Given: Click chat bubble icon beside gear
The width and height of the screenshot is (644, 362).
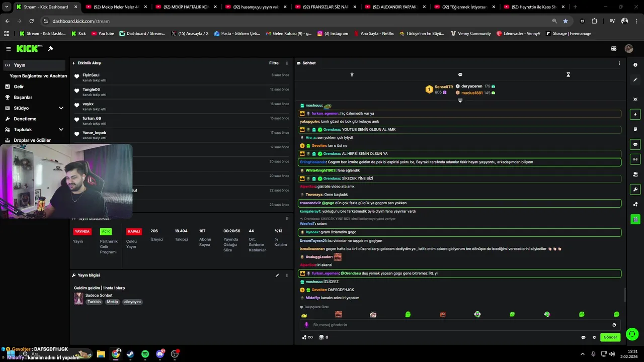Looking at the screenshot, I should coord(584,337).
